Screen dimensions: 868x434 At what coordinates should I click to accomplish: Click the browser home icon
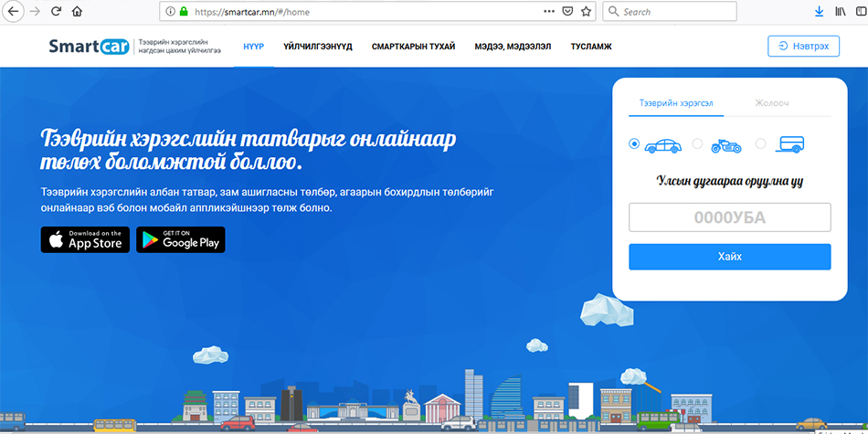(77, 12)
